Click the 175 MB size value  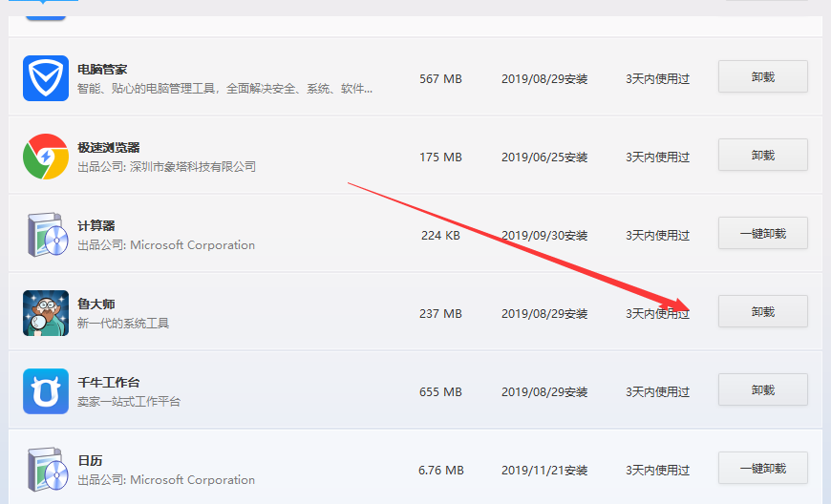[x=440, y=157]
